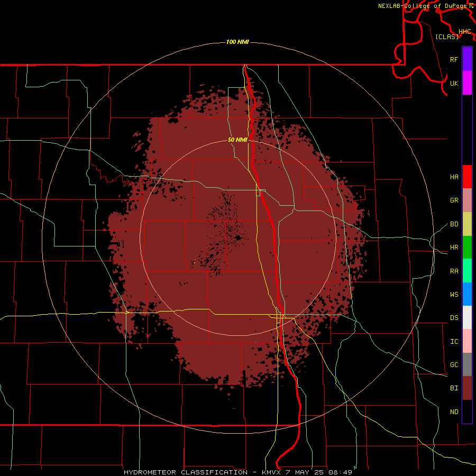
Task: Click the WS legend label
Action: [x=454, y=295]
